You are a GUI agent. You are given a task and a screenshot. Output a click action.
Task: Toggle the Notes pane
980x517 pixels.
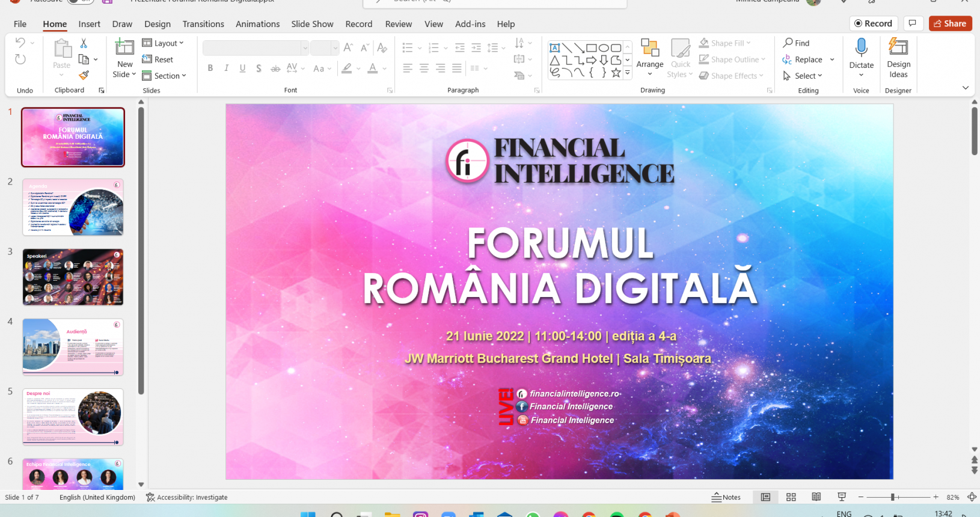[726, 497]
